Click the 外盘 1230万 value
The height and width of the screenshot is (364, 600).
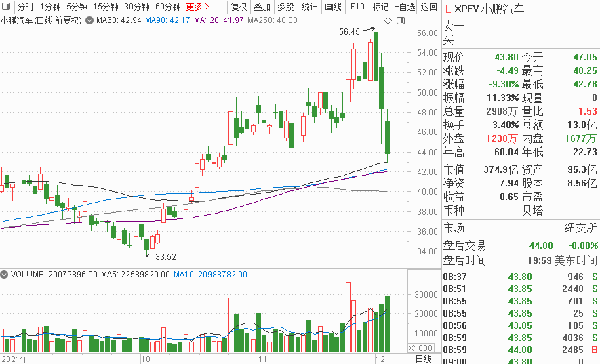pyautogui.click(x=502, y=138)
